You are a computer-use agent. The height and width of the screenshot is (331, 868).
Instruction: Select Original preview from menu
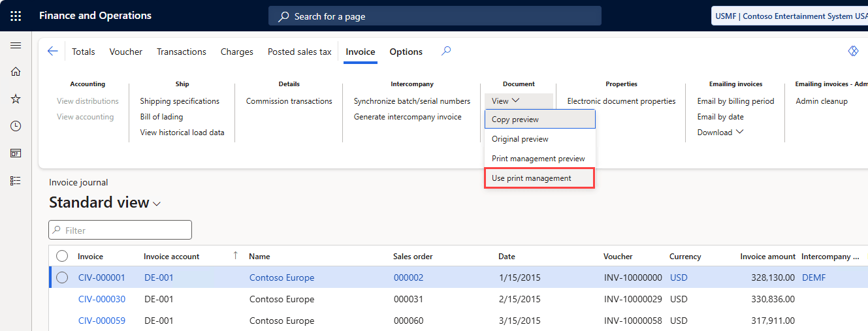(520, 139)
